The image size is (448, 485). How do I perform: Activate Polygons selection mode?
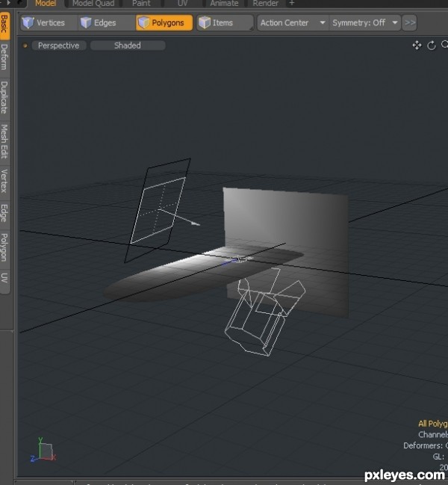coord(164,22)
